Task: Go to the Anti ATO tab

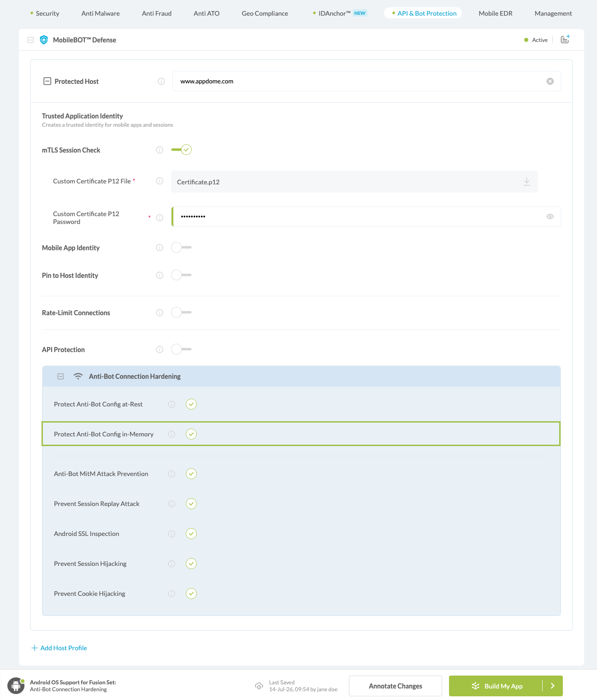Action: (x=207, y=13)
